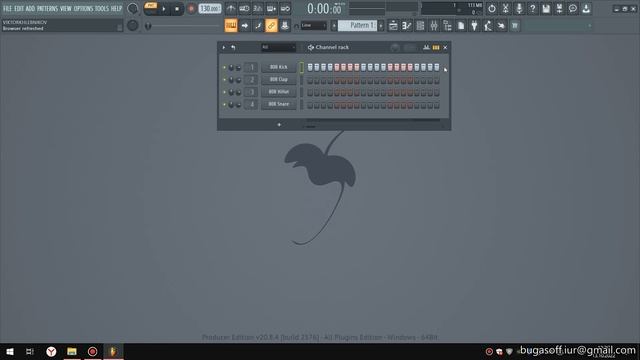Click the song position slider
Screen dimensions: 640x360
[184, 26]
